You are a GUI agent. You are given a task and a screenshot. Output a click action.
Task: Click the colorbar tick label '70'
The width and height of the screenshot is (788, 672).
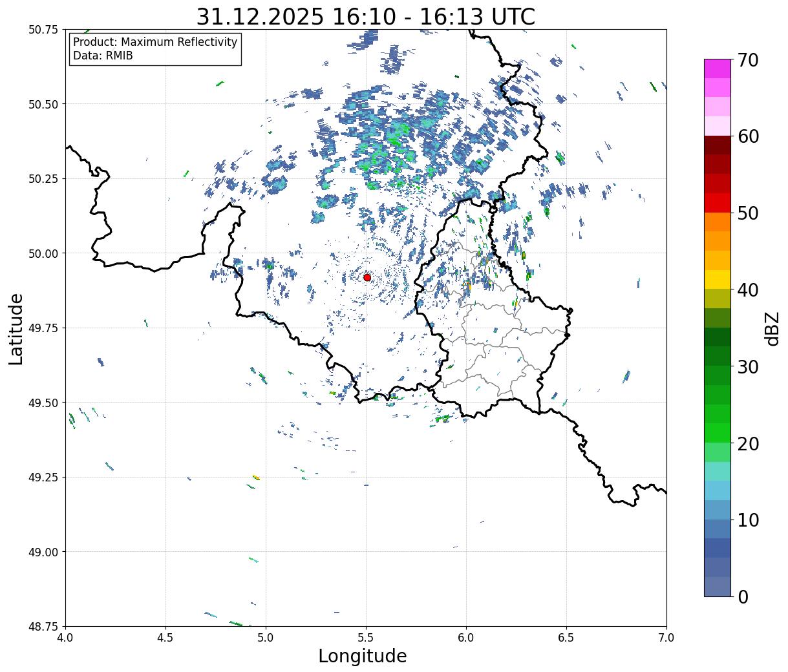[x=748, y=60]
